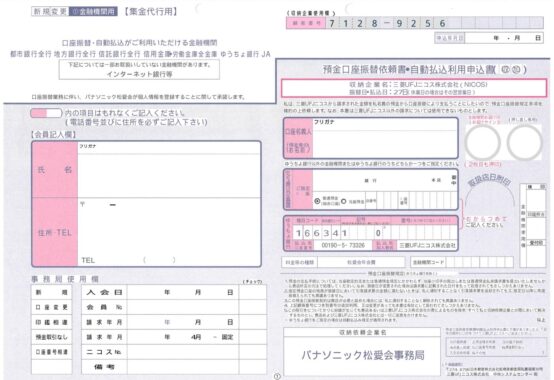Screen dimensions: 554x380
Task: Click the パナソニック松愛会事務局 name
Action: (363, 355)
